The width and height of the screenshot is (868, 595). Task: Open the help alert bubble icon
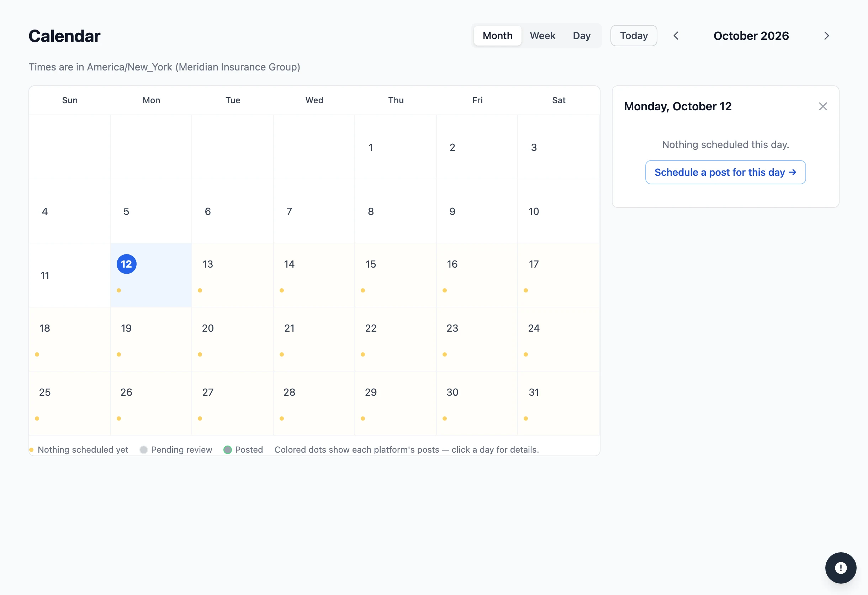point(841,568)
